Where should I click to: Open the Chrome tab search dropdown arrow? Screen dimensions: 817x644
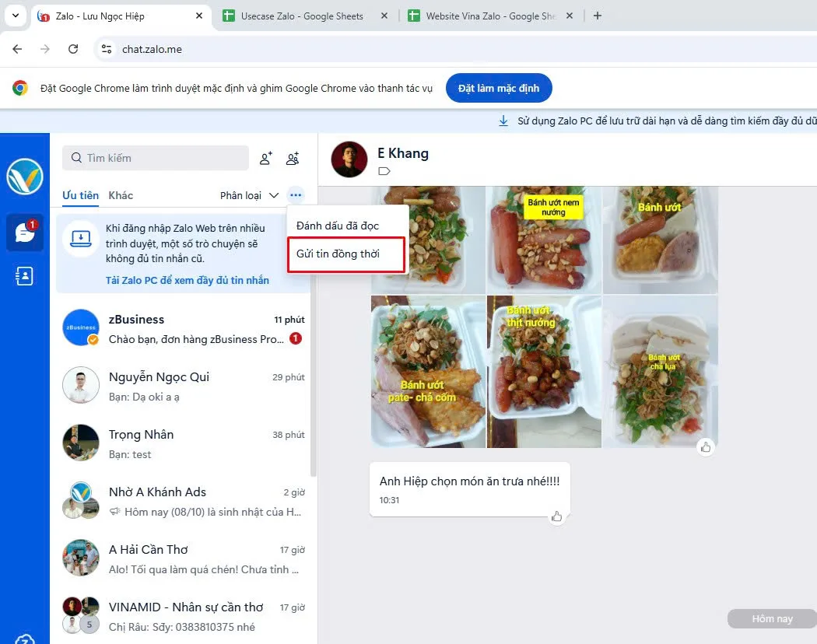(15, 16)
